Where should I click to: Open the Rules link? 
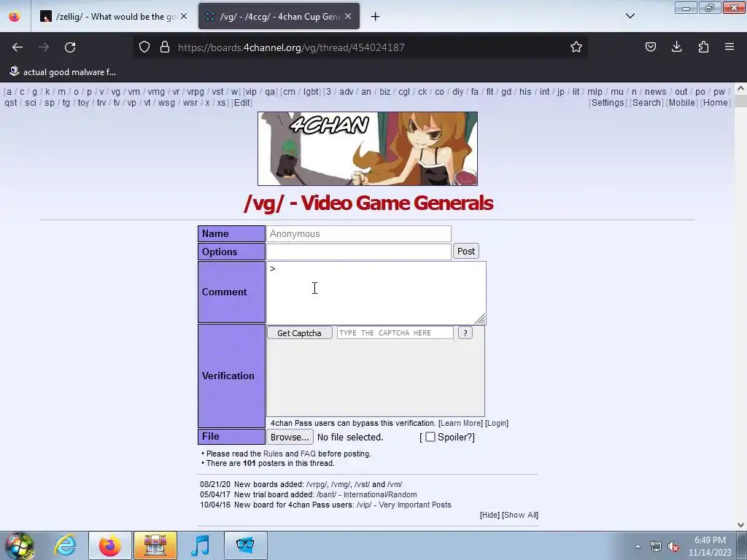tap(273, 454)
